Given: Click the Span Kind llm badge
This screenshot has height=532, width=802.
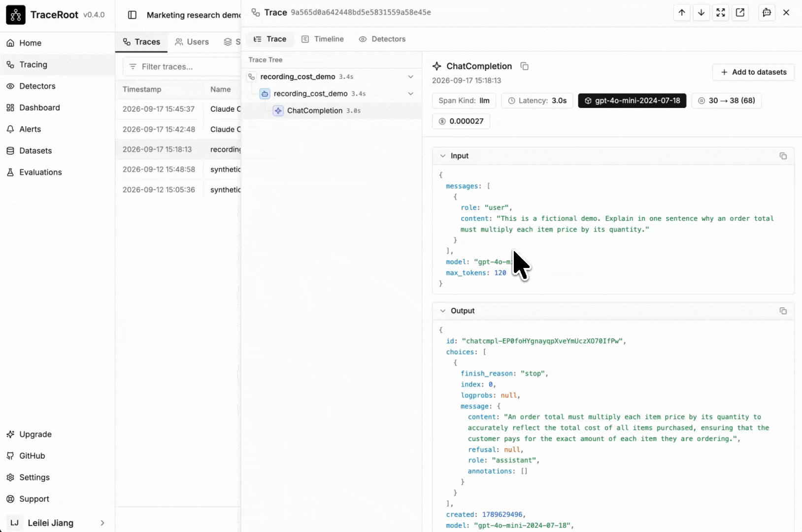Looking at the screenshot, I should pyautogui.click(x=464, y=100).
